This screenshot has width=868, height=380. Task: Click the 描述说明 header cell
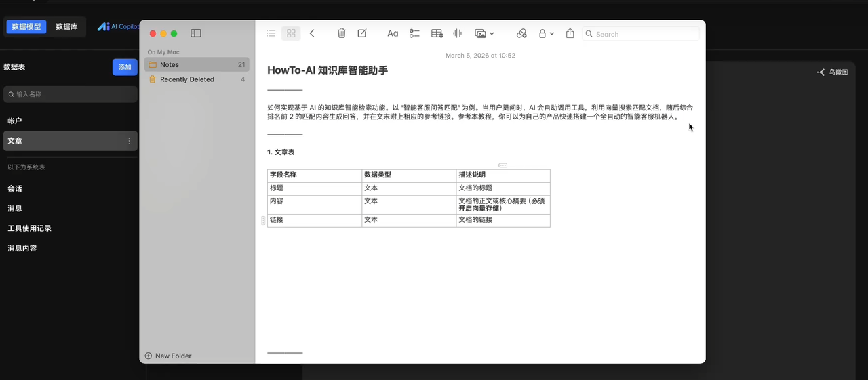(503, 175)
